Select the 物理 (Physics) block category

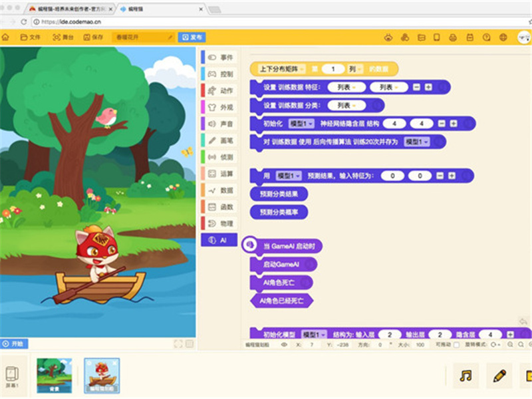(219, 223)
